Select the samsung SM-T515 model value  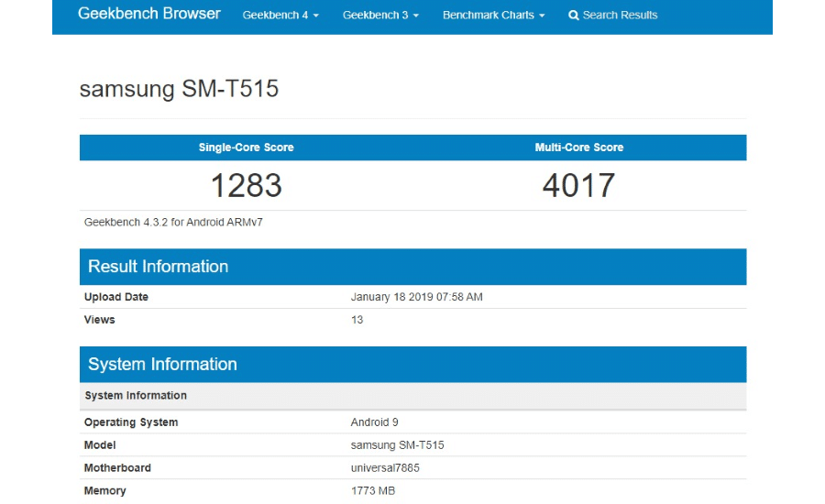pyautogui.click(x=397, y=445)
